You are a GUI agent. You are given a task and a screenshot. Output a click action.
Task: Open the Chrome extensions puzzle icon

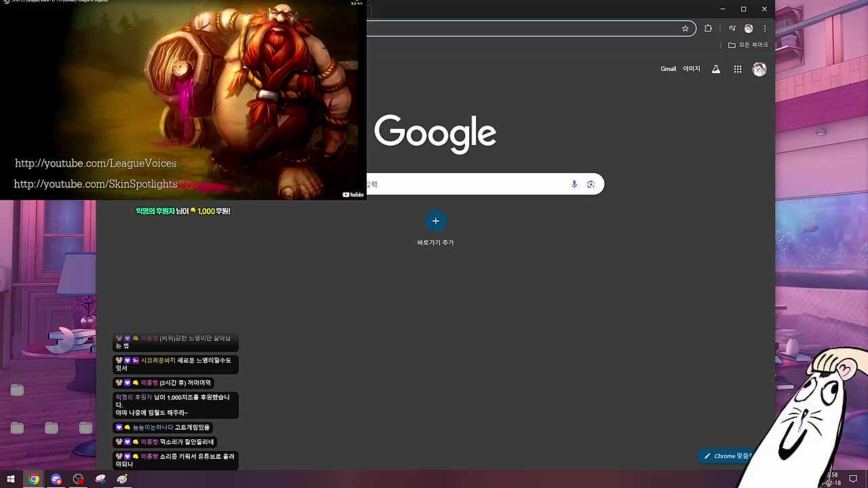[x=708, y=28]
